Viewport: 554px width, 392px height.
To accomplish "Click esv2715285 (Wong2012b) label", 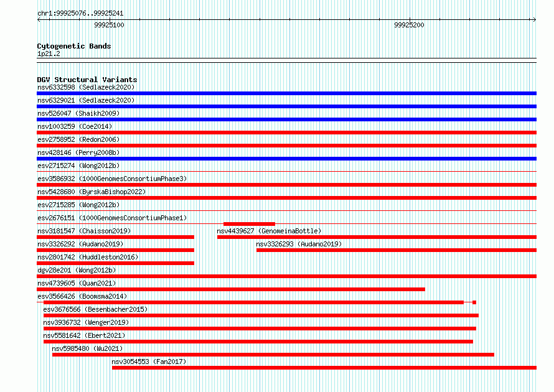I will pyautogui.click(x=78, y=205).
